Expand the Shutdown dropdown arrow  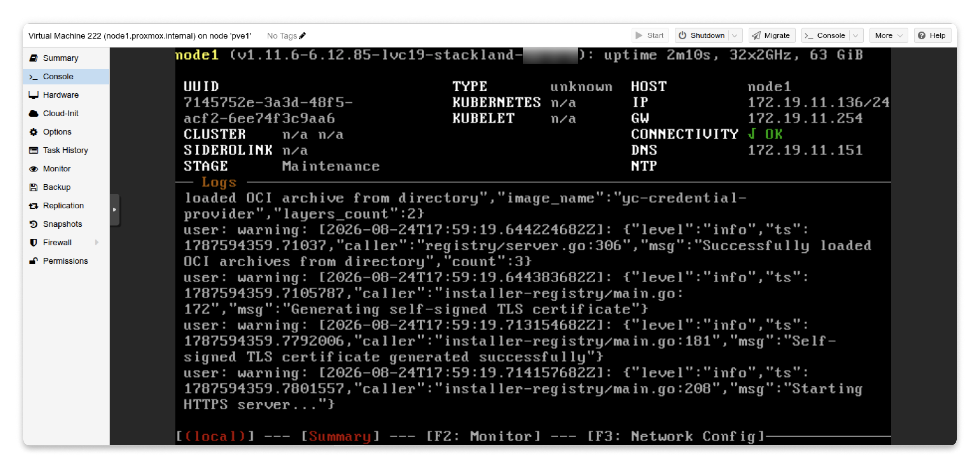735,35
